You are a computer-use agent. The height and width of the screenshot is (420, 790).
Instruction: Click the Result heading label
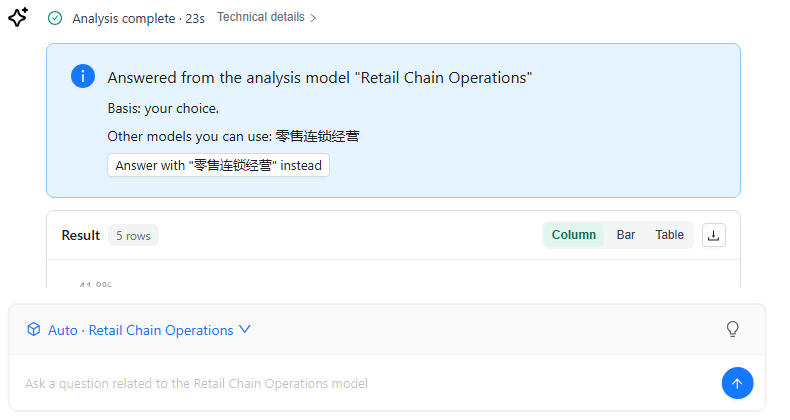pyautogui.click(x=81, y=235)
